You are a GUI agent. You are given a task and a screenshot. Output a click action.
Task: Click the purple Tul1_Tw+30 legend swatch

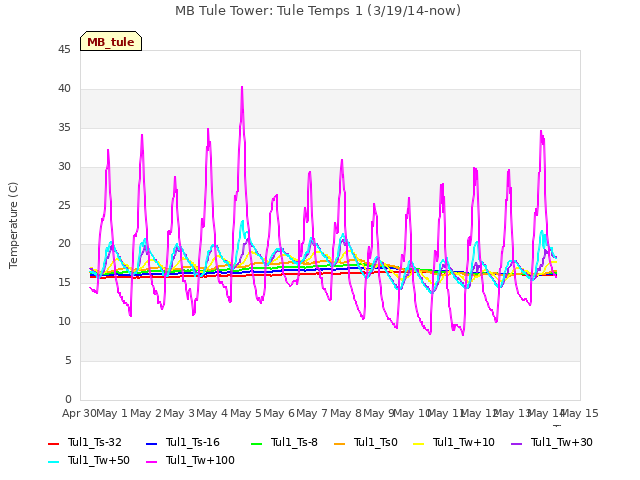[516, 443]
